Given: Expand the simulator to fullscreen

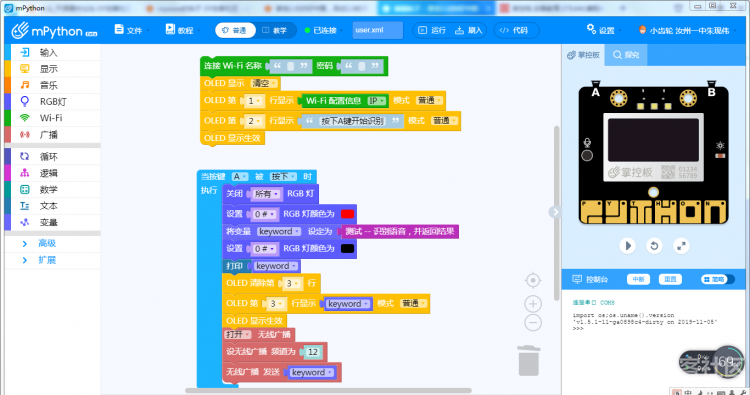Looking at the screenshot, I should coord(681,246).
